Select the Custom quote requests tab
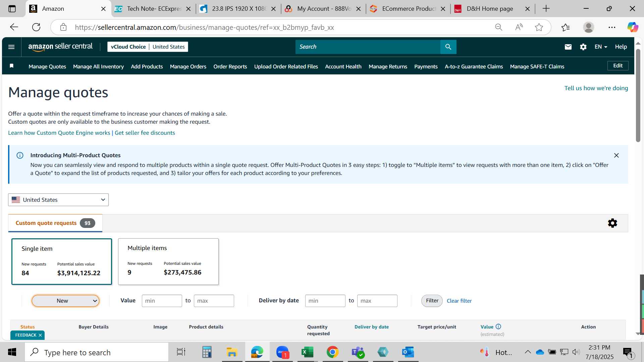The height and width of the screenshot is (362, 644). pyautogui.click(x=55, y=223)
